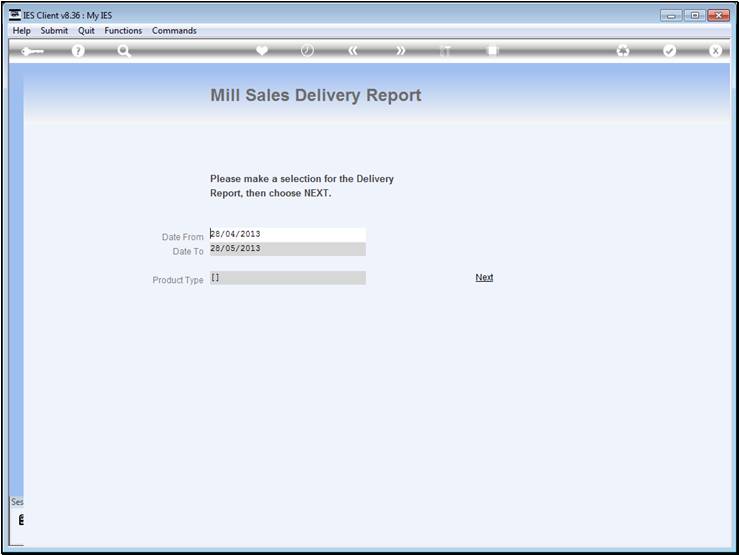Click the Date To label
This screenshot has height=555, width=739.
pyautogui.click(x=188, y=252)
